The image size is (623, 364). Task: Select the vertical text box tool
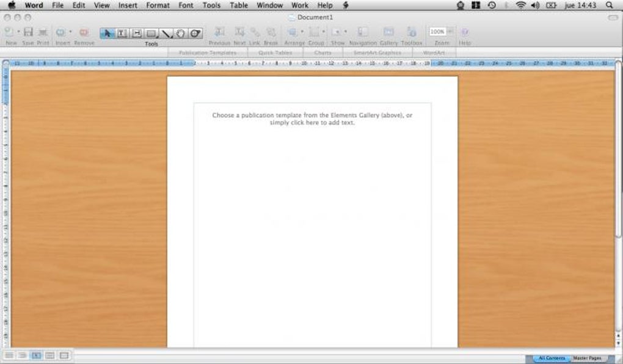[136, 34]
